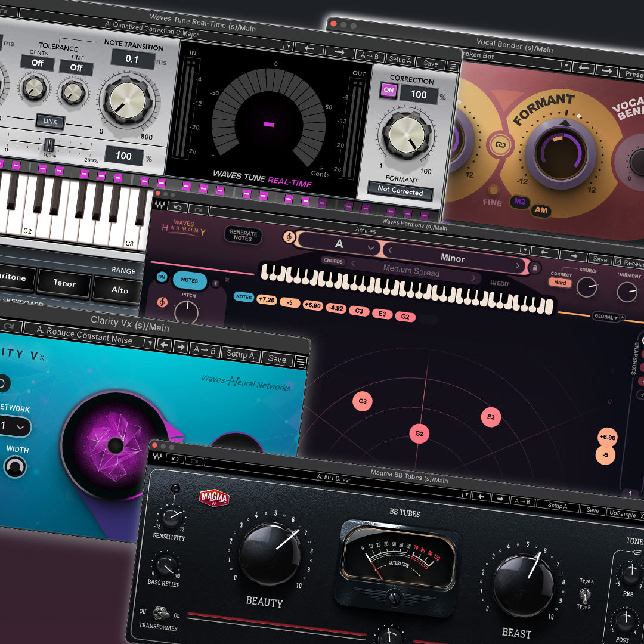644x644 pixels.
Task: Click redo arrow in Waves Harmony toolbar
Action: click(x=199, y=209)
